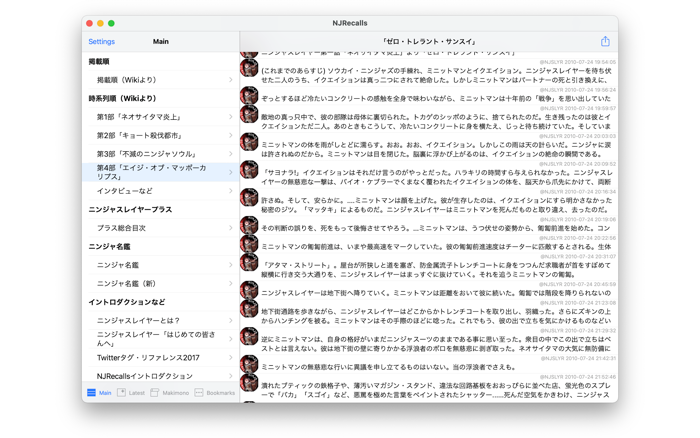Select tweet starting ミニットマンの体を雨が
Screen dimensions: 700x438
[x=429, y=147]
